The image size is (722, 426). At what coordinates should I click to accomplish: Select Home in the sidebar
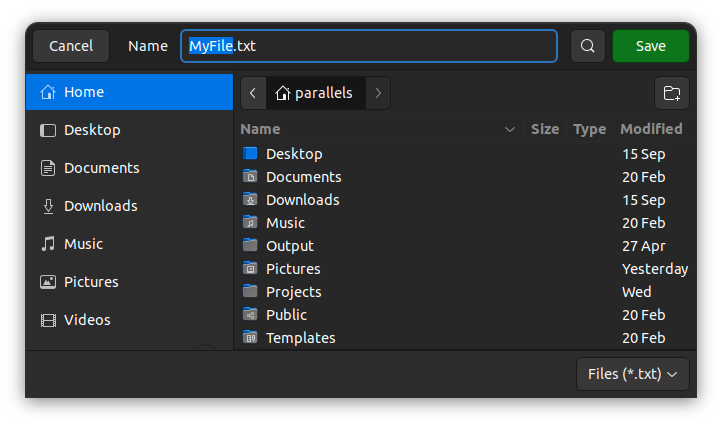click(84, 92)
